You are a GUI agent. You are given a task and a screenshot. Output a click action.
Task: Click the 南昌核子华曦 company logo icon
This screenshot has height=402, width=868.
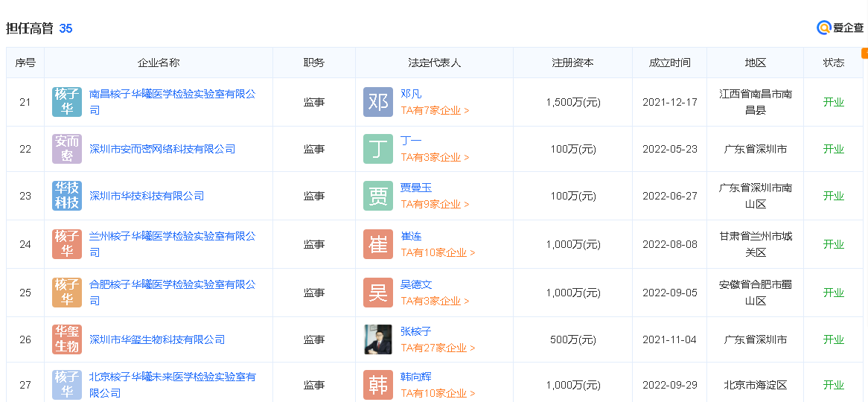(x=67, y=102)
